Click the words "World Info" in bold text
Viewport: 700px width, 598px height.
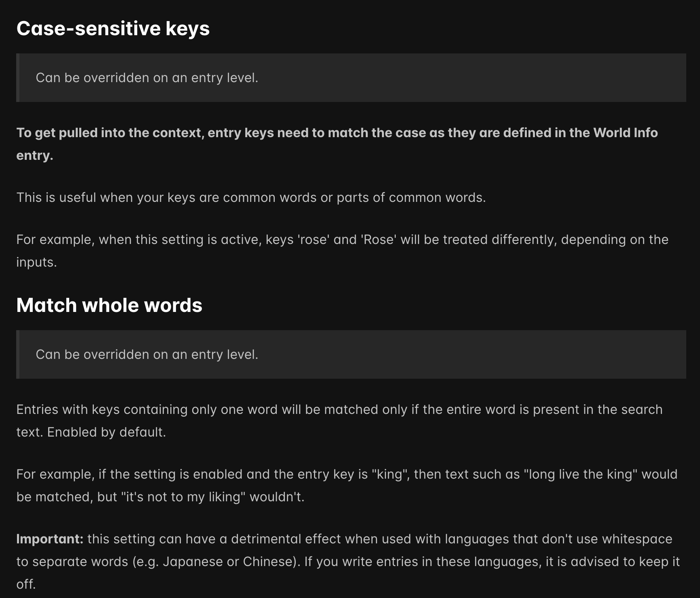coord(625,133)
